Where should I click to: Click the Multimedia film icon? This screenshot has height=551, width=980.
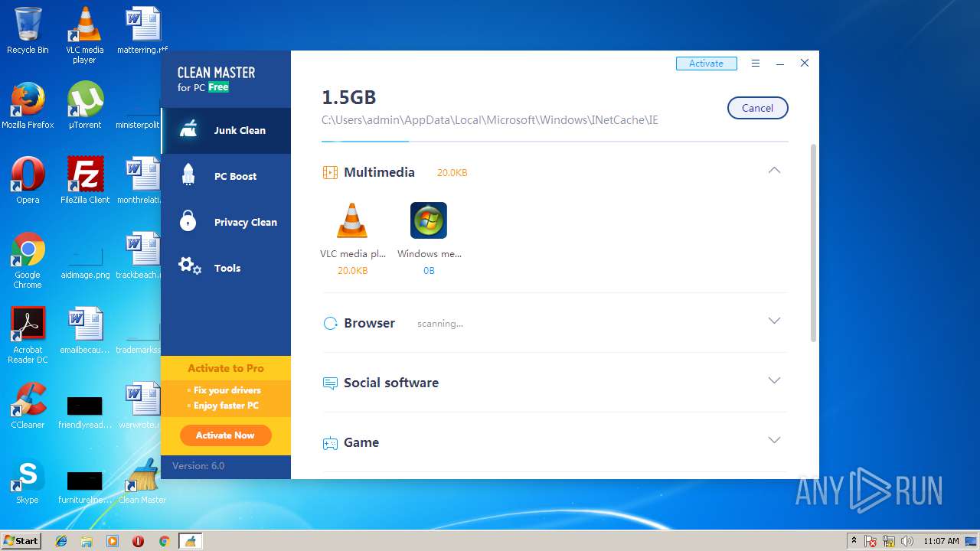tap(330, 173)
